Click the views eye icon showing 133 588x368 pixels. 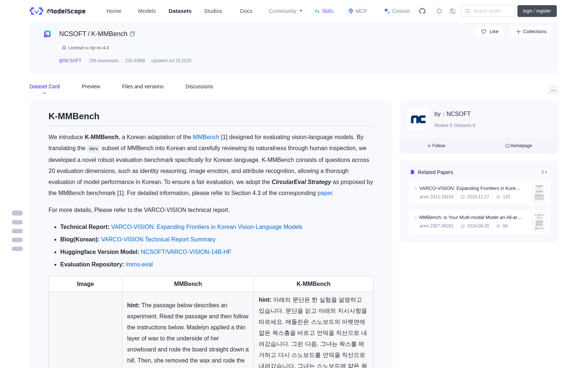(x=498, y=197)
